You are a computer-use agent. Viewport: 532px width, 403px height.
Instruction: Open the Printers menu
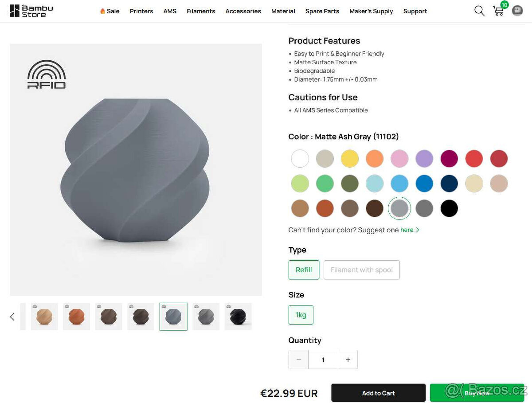point(141,11)
